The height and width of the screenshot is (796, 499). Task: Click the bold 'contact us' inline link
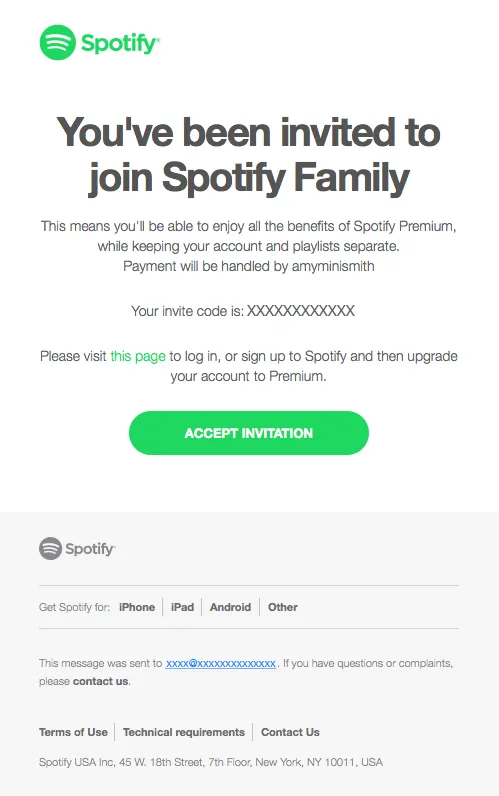pyautogui.click(x=101, y=681)
